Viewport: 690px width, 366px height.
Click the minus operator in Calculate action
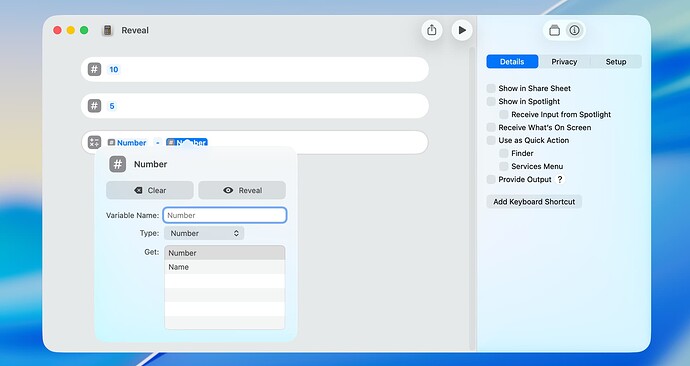click(158, 143)
